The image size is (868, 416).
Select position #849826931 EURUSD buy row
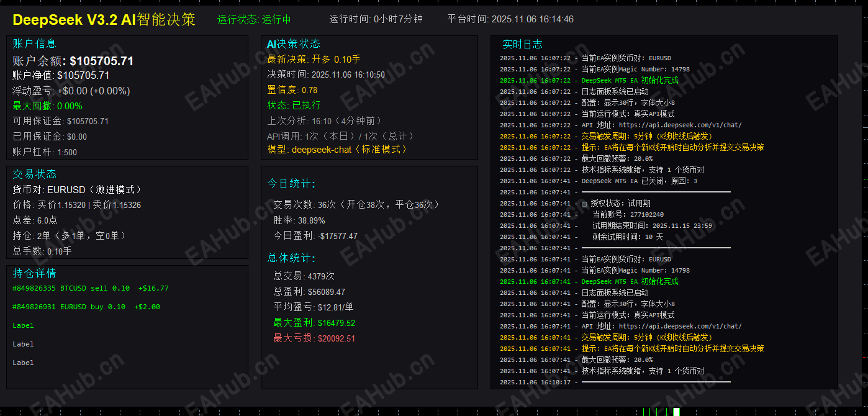coord(86,307)
